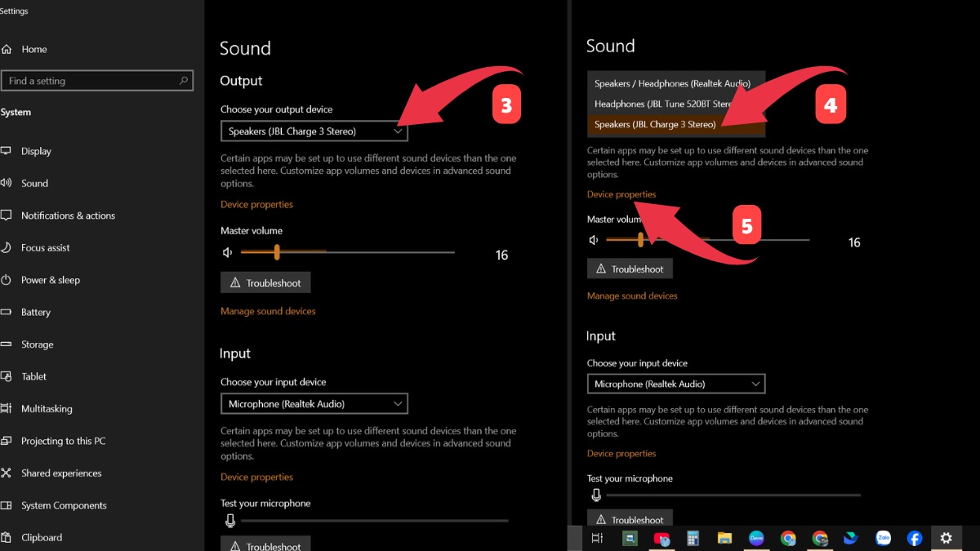Open Calculator from the taskbar
This screenshot has height=551, width=980.
(693, 538)
